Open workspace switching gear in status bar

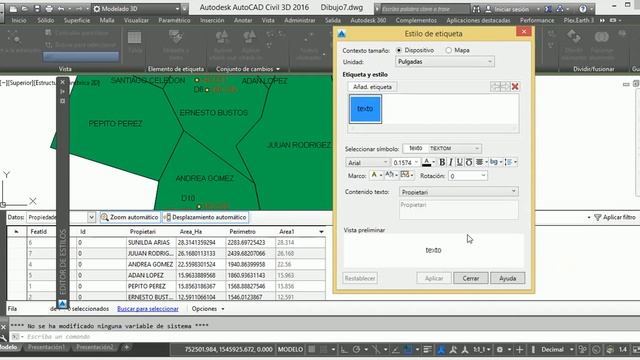click(x=500, y=349)
